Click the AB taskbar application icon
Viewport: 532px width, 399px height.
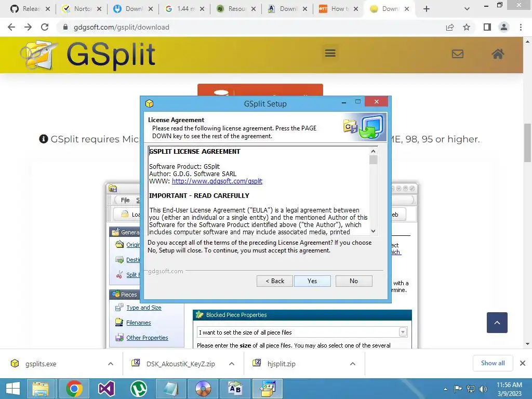[235, 389]
